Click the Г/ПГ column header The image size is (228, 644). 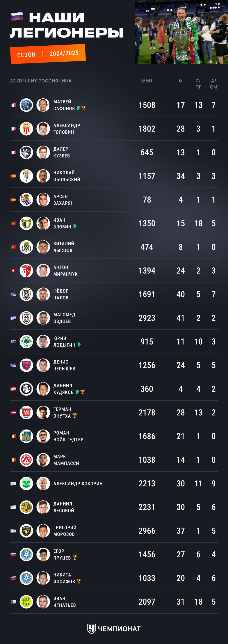tap(198, 84)
